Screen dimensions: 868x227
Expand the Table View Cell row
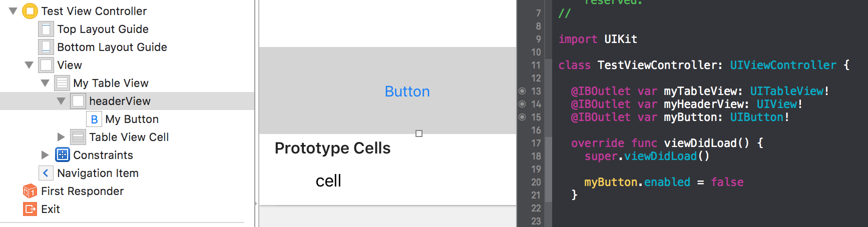pos(61,137)
